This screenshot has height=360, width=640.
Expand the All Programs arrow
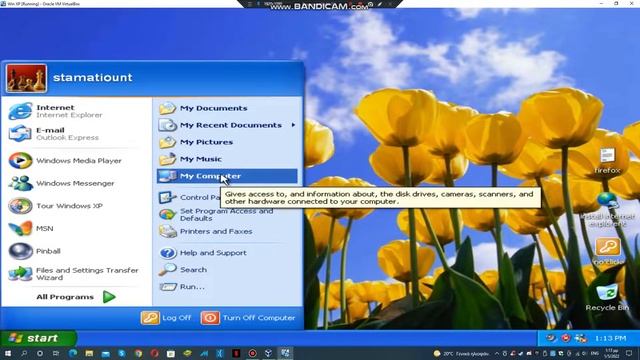point(109,297)
